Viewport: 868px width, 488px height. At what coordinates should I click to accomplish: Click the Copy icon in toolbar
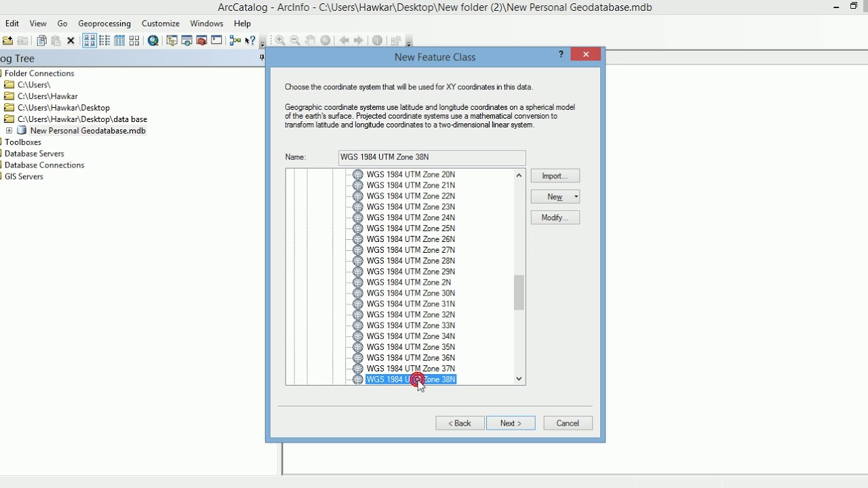pyautogui.click(x=41, y=41)
